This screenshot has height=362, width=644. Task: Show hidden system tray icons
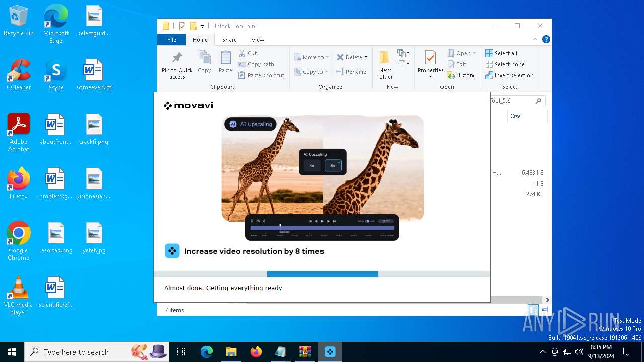point(542,352)
